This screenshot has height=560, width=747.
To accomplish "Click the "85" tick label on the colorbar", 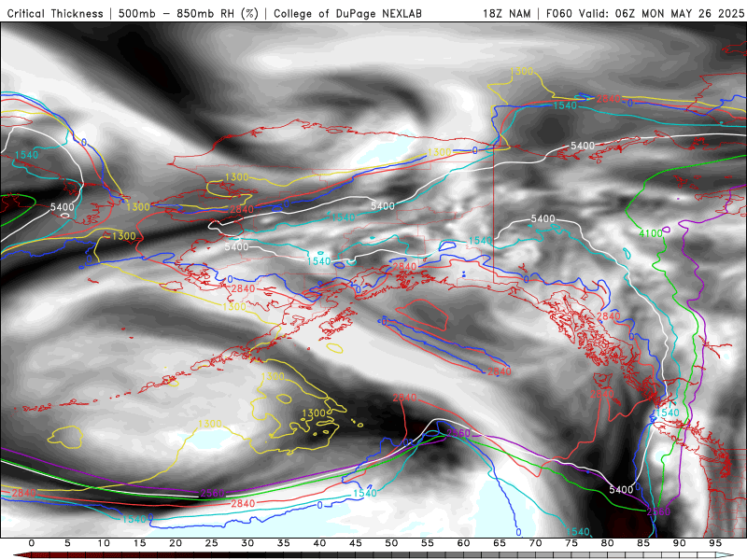I will point(643,543).
